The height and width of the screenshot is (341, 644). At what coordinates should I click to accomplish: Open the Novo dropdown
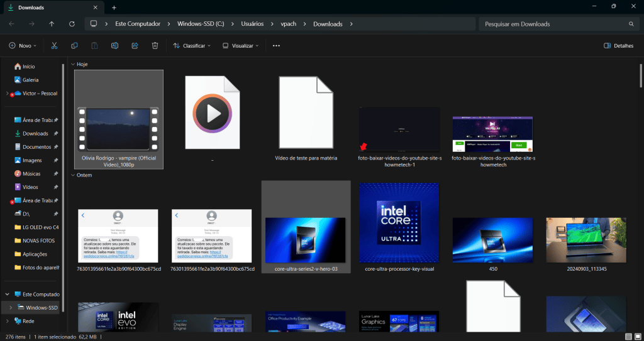(23, 46)
